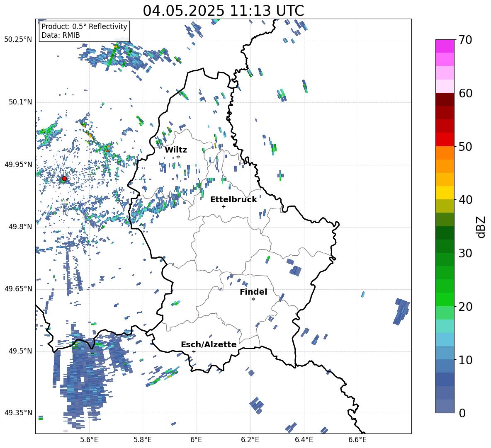Click the Data: RMIB text

tap(61, 35)
